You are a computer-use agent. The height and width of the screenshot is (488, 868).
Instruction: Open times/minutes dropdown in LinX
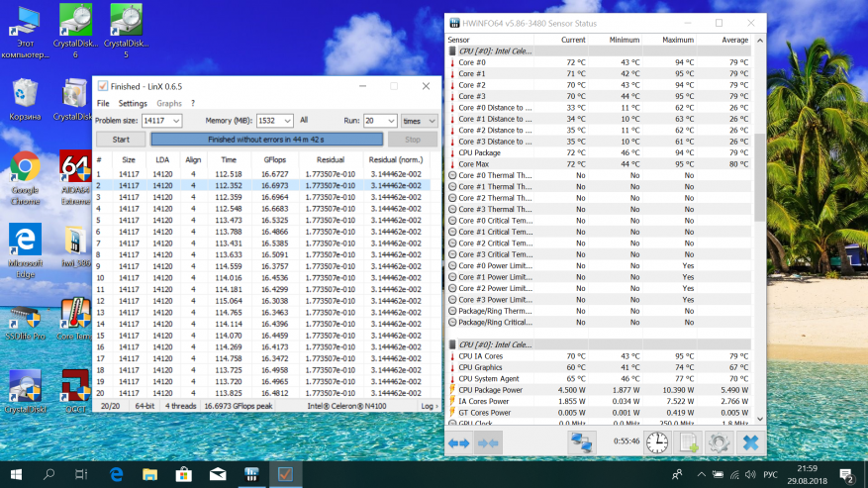coord(419,121)
